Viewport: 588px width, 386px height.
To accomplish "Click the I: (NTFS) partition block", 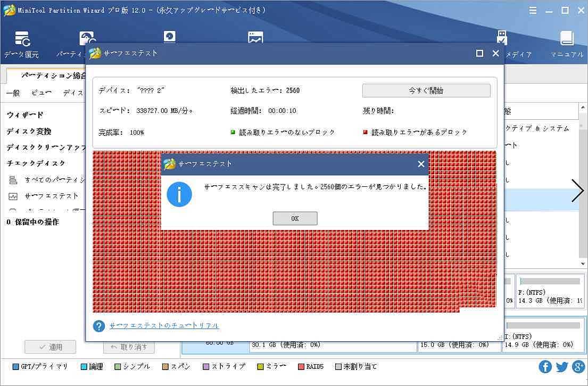I will (x=544, y=335).
